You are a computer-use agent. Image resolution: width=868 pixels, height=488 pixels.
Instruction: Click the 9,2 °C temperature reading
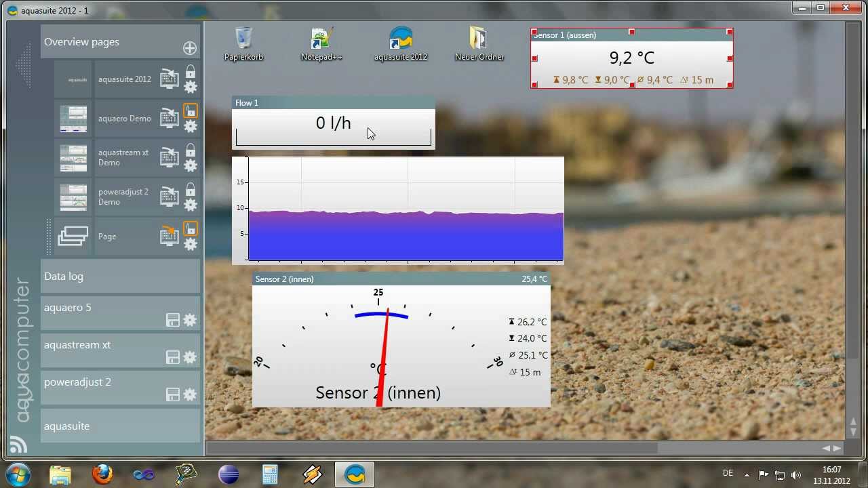click(x=631, y=58)
